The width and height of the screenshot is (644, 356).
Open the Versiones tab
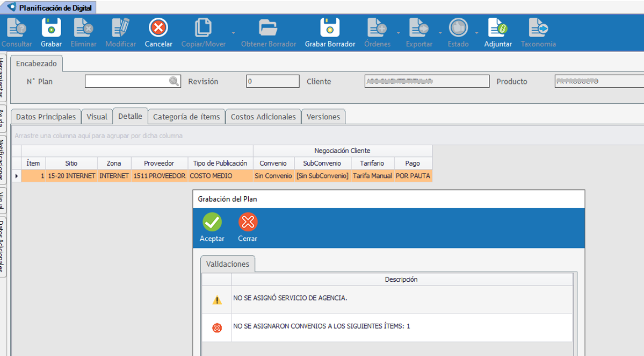pyautogui.click(x=323, y=117)
